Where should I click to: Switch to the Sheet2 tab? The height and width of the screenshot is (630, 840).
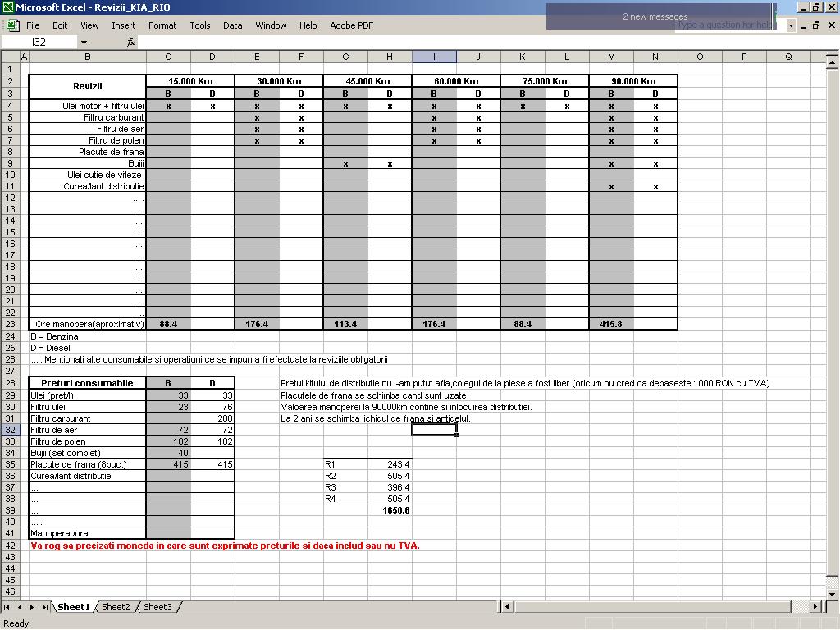coord(116,607)
